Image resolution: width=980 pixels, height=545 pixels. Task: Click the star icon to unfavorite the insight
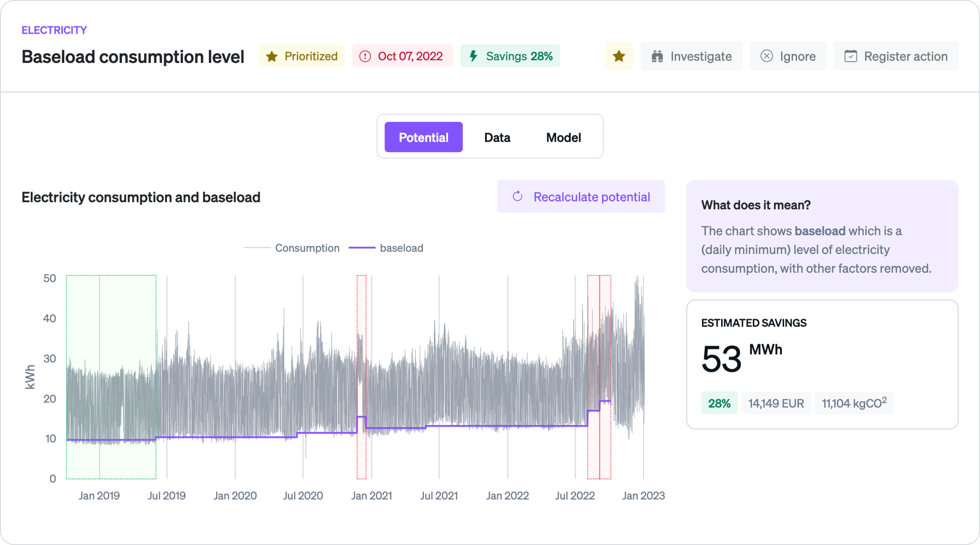(x=618, y=56)
